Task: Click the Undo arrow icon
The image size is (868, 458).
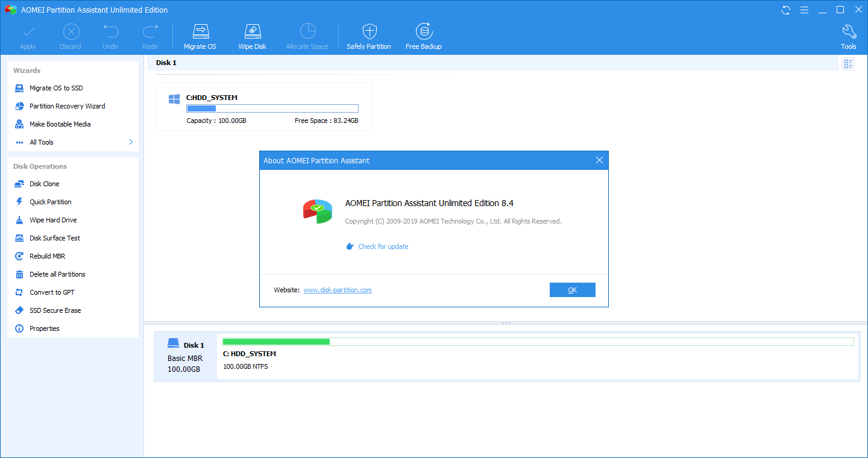Action: coord(110,31)
